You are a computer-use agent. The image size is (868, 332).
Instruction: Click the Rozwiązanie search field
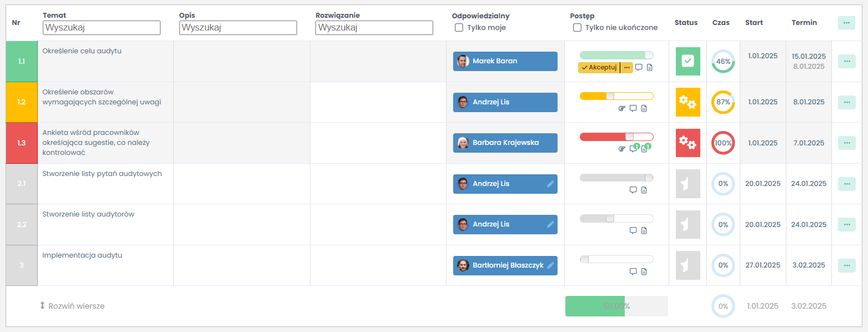374,28
